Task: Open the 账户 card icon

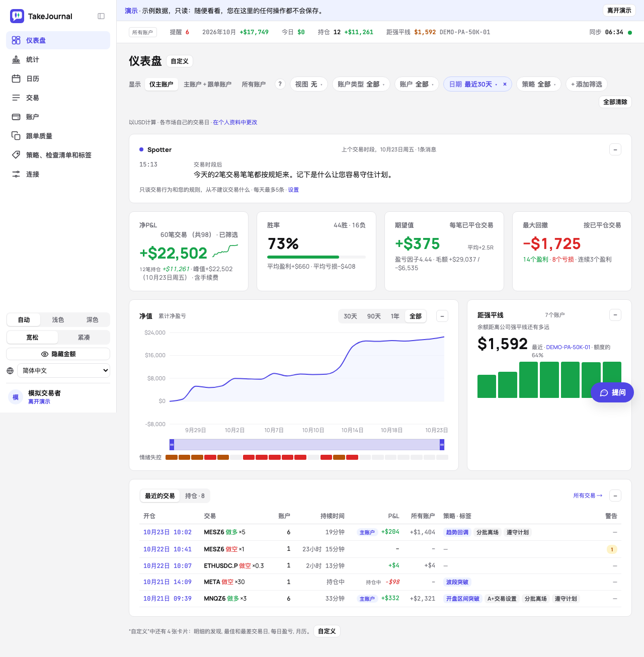Action: 16,117
